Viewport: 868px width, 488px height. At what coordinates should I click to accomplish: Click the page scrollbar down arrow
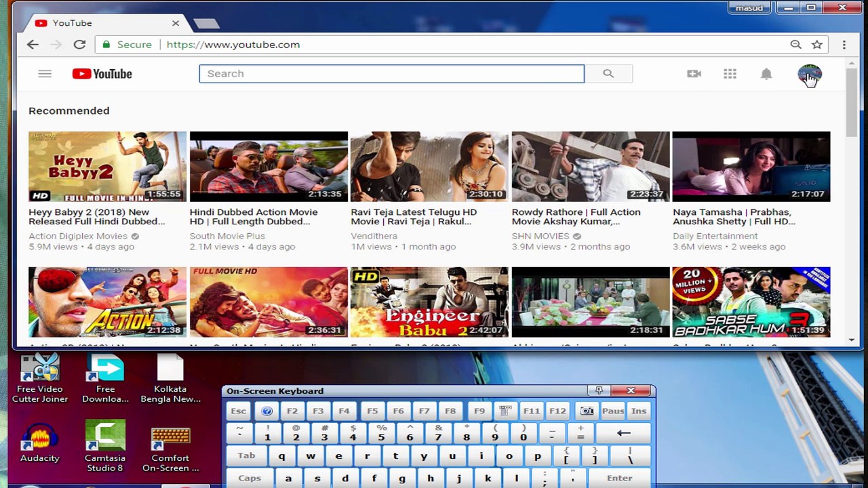click(x=852, y=340)
